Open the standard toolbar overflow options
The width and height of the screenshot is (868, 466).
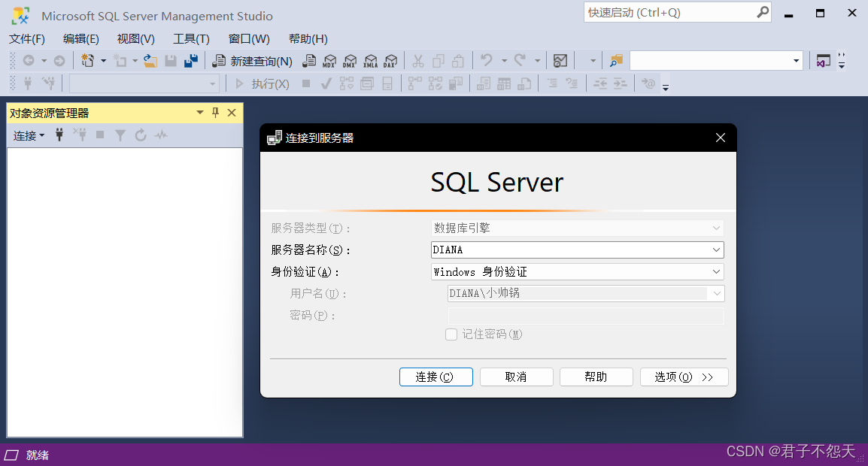pyautogui.click(x=842, y=61)
